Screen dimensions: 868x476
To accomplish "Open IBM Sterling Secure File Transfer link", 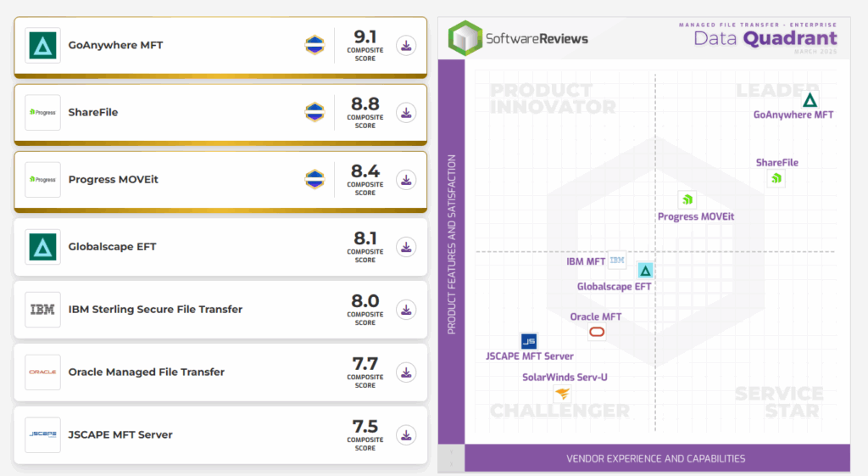I will [x=155, y=309].
